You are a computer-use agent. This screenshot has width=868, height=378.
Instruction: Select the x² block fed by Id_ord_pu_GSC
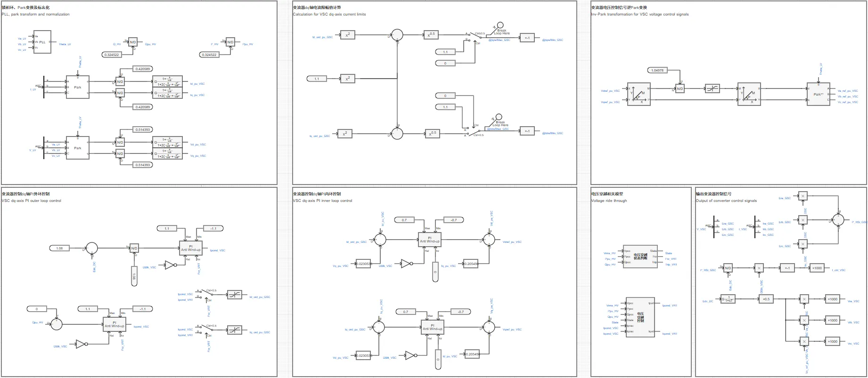point(348,35)
